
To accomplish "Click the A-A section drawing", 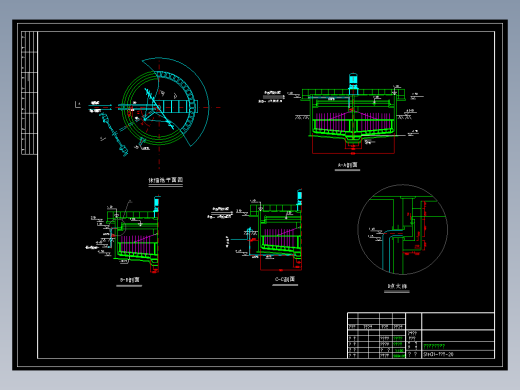I will [x=341, y=114].
